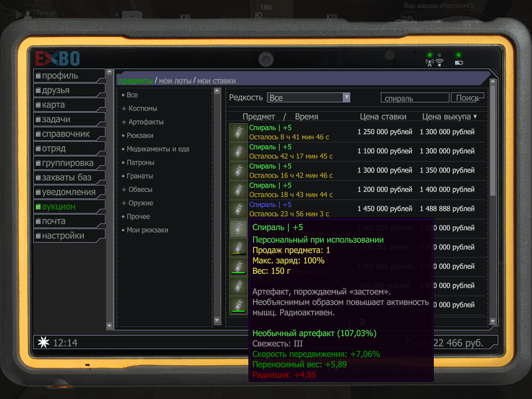Image resolution: width=532 pixels, height=399 pixels.
Task: Click Спираль icon with 42 ч 17 мин lot
Action: (238, 152)
